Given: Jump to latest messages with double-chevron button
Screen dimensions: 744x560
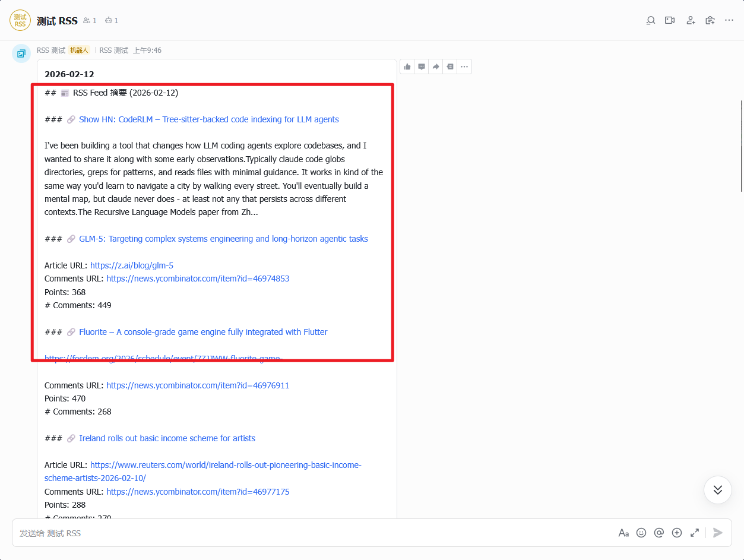Looking at the screenshot, I should [x=718, y=490].
